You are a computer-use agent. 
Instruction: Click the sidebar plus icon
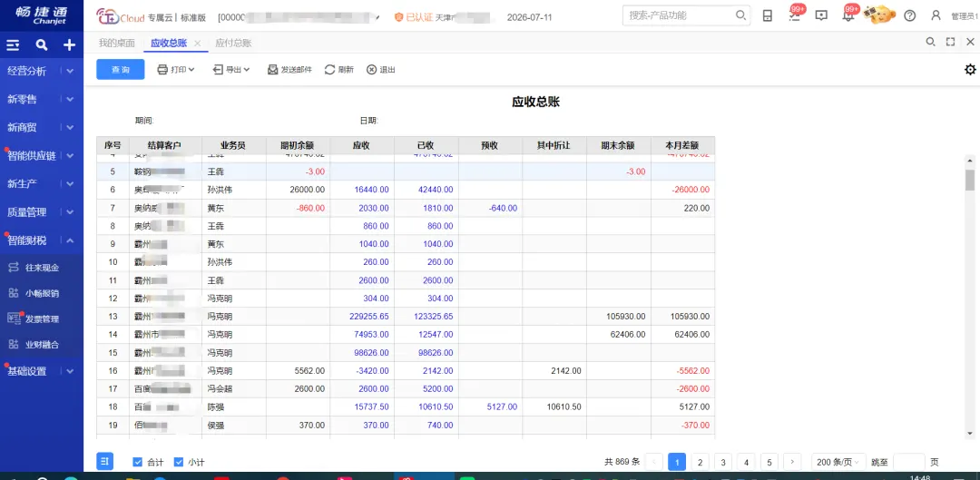(x=69, y=45)
